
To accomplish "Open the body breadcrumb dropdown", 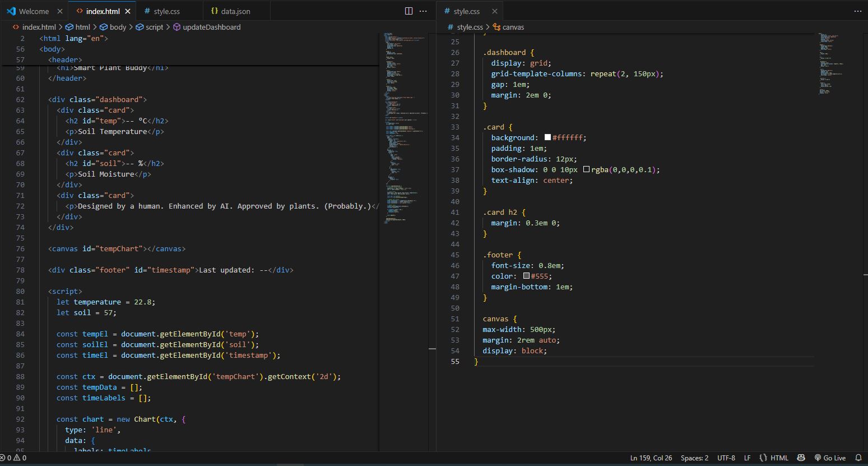I will coord(113,27).
